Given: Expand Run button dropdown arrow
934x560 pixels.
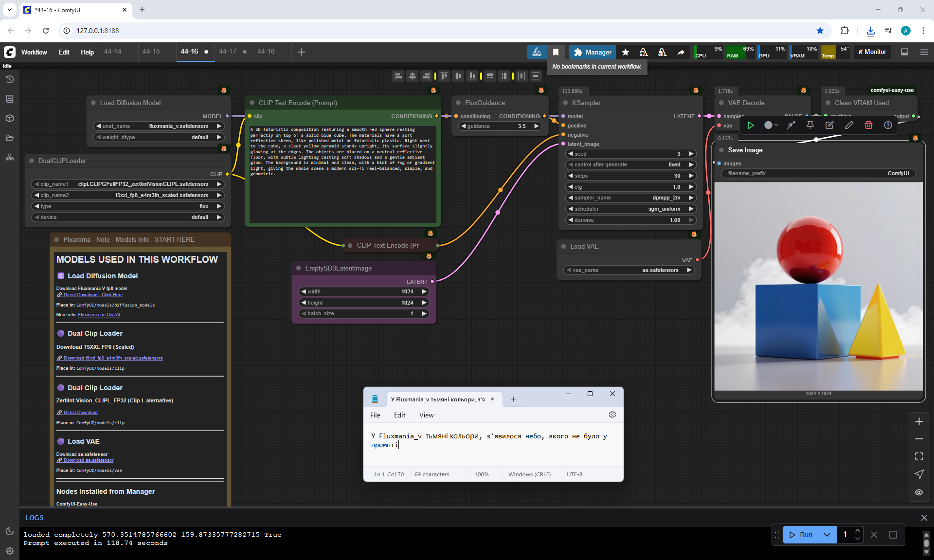Looking at the screenshot, I should pyautogui.click(x=826, y=535).
